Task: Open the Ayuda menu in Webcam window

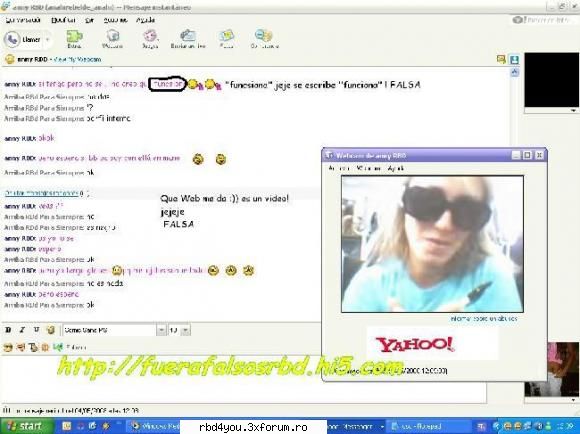Action: [x=396, y=168]
